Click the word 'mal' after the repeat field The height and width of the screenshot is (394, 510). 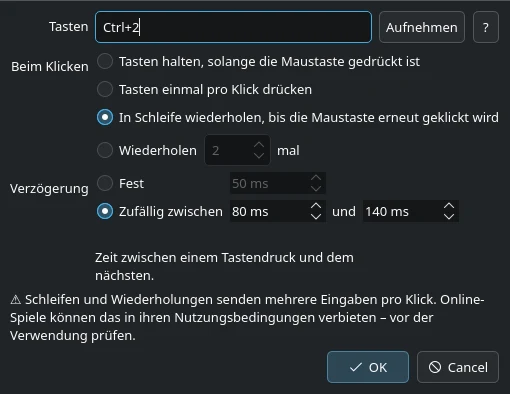click(x=288, y=150)
